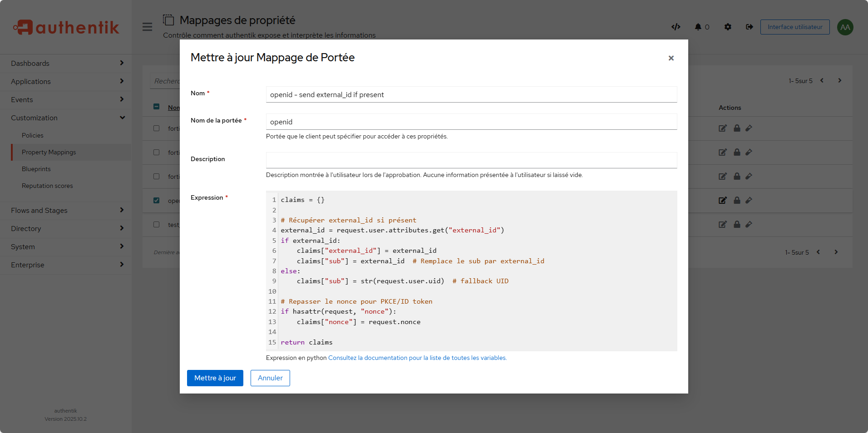The image size is (868, 433).
Task: Toggle the select-all checkbox in the table header
Action: 156,107
